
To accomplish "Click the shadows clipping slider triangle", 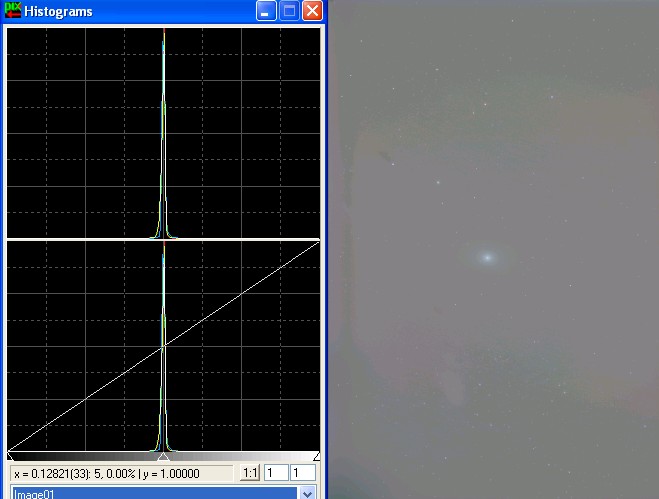I will pyautogui.click(x=10, y=457).
